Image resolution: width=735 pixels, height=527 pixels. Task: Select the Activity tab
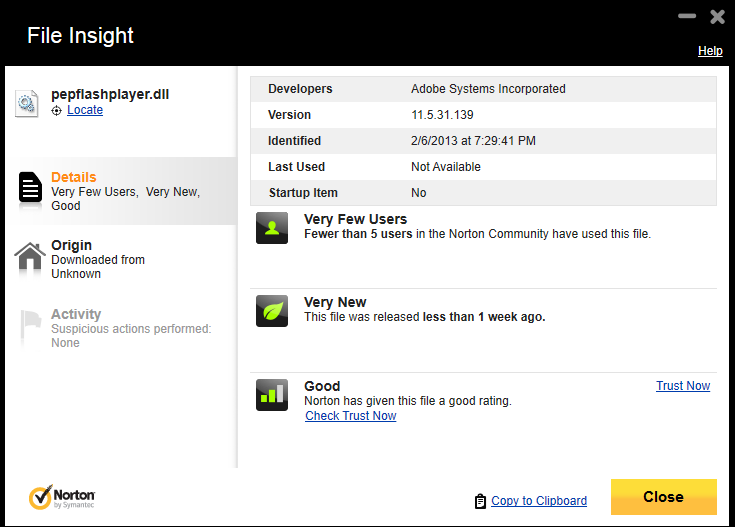click(121, 327)
